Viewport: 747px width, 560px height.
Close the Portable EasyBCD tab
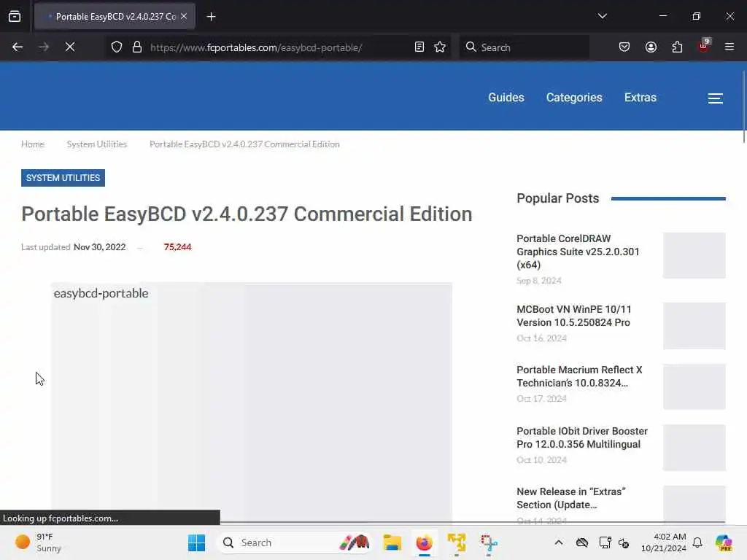point(184,16)
